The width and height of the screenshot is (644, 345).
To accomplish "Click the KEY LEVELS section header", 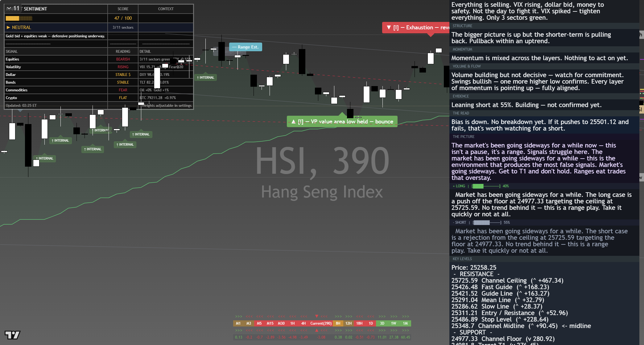I will (x=462, y=259).
